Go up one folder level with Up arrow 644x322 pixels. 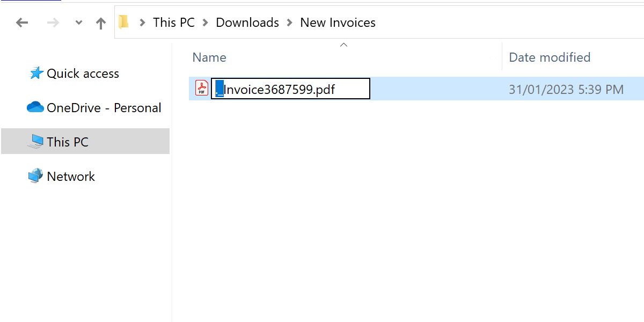point(101,23)
